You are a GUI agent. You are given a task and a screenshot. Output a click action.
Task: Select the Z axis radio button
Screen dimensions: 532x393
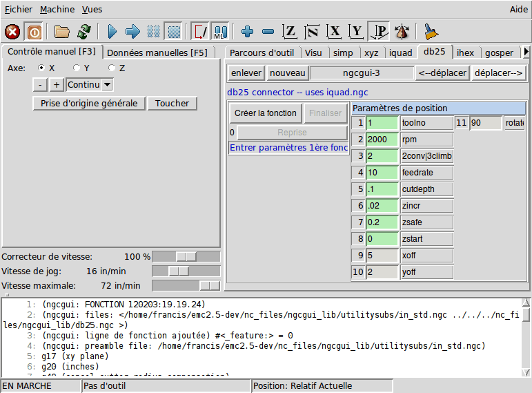[112, 68]
